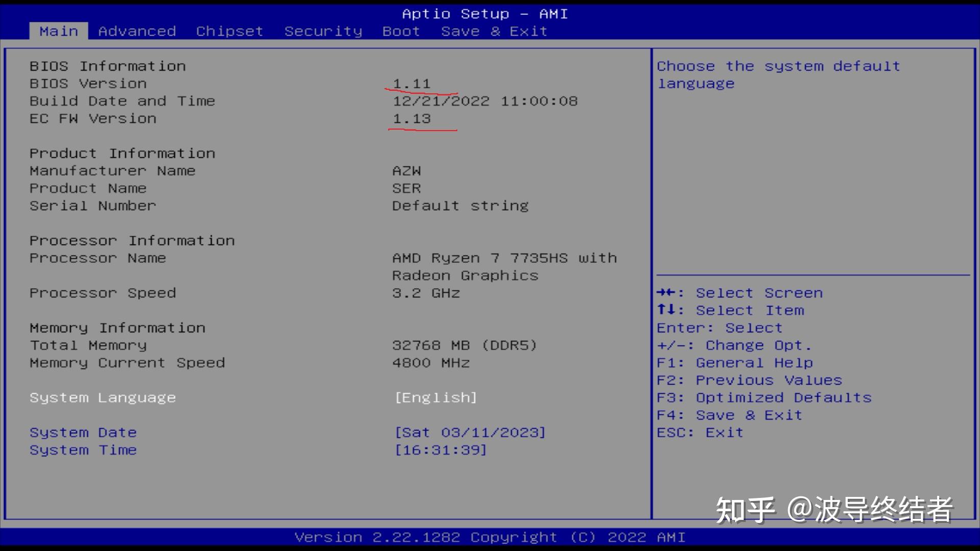Switch to the Boot tab
Image resolution: width=980 pixels, height=551 pixels.
[x=401, y=31]
